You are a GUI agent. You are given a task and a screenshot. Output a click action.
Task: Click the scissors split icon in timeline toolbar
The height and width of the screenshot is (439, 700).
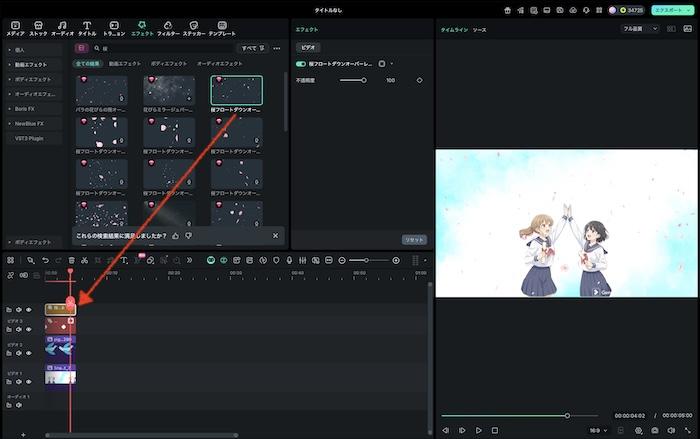pos(83,260)
